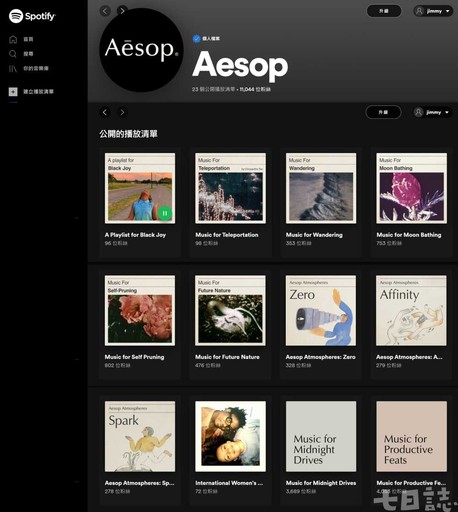Click the '23' public playlists count under Aesop
Screen dimensions: 458x512
pyautogui.click(x=195, y=89)
